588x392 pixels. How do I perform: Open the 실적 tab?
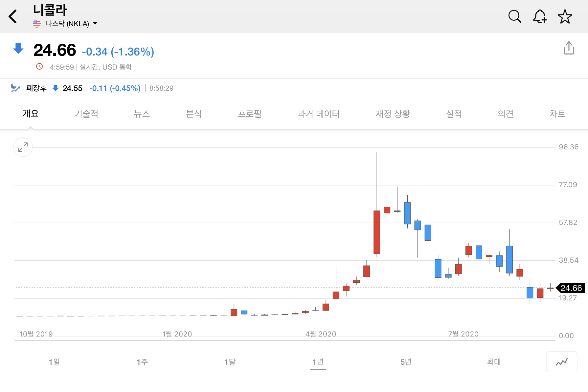point(454,114)
